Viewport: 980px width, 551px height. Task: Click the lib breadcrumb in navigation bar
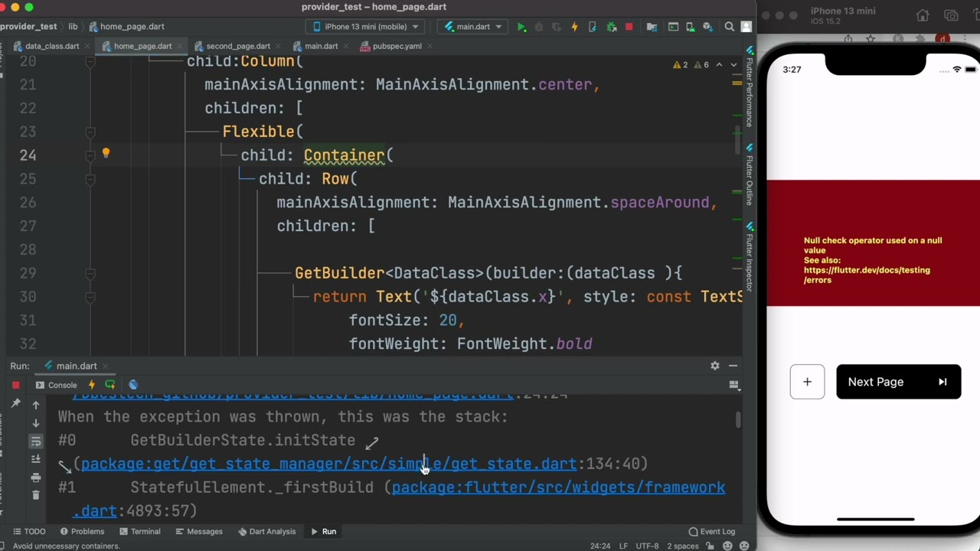click(73, 26)
